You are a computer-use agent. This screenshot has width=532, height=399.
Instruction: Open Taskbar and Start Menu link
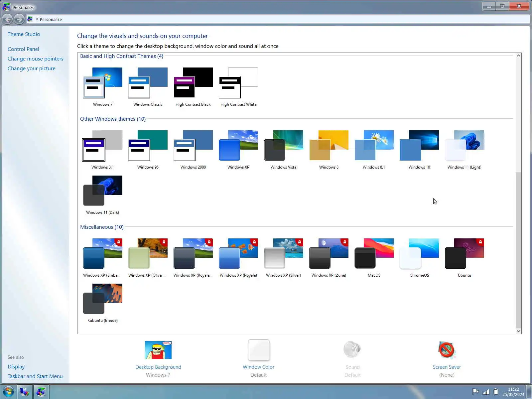pos(35,376)
